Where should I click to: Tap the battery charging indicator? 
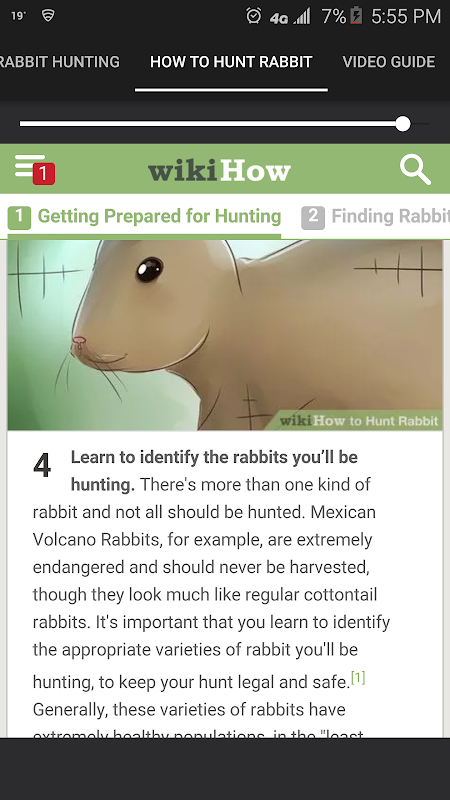[x=357, y=16]
